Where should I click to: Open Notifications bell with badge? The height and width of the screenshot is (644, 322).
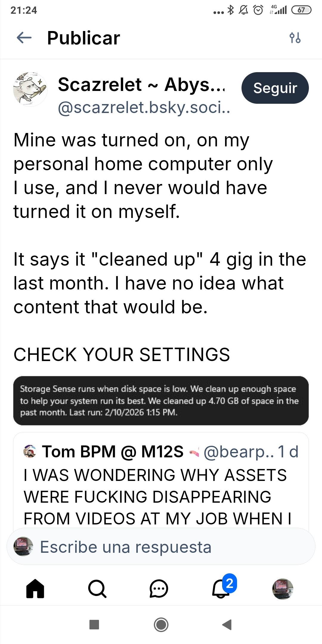click(221, 589)
